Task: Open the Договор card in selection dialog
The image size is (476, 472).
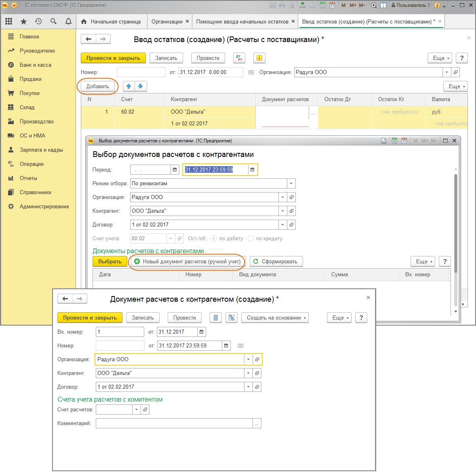Action: (291, 224)
